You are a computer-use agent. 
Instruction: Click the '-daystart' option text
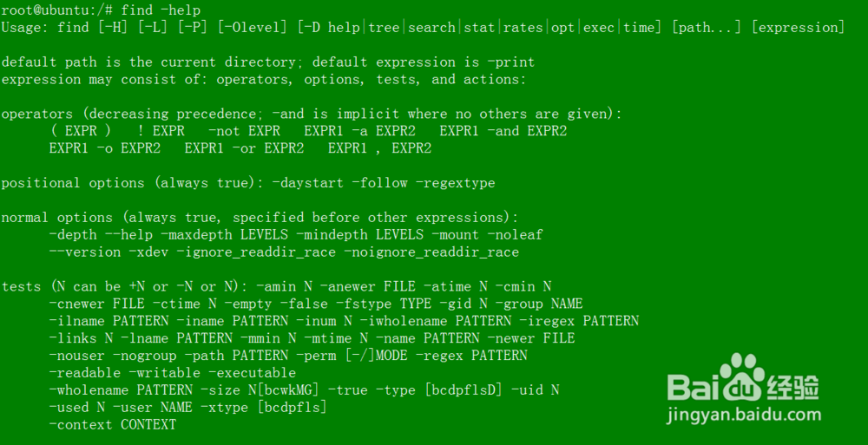(308, 183)
